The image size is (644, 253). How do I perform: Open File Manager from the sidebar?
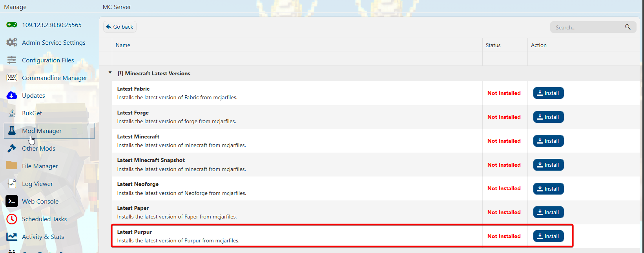click(40, 166)
